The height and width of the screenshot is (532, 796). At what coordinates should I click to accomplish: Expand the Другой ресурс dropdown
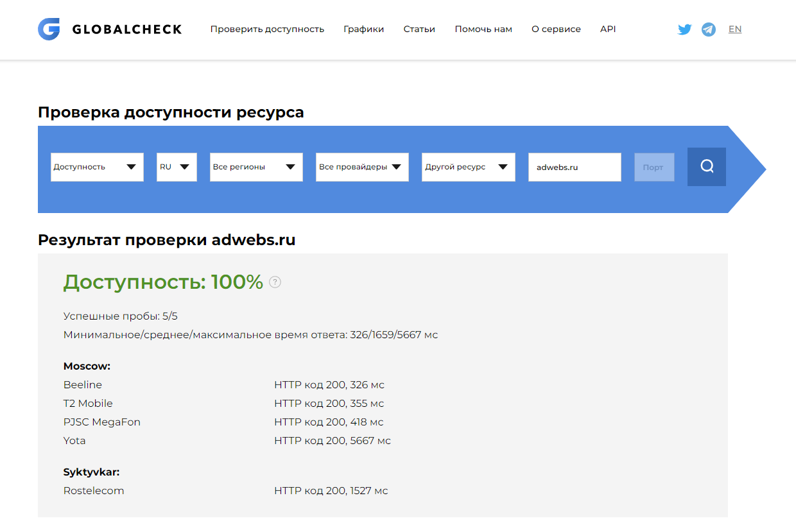(468, 167)
